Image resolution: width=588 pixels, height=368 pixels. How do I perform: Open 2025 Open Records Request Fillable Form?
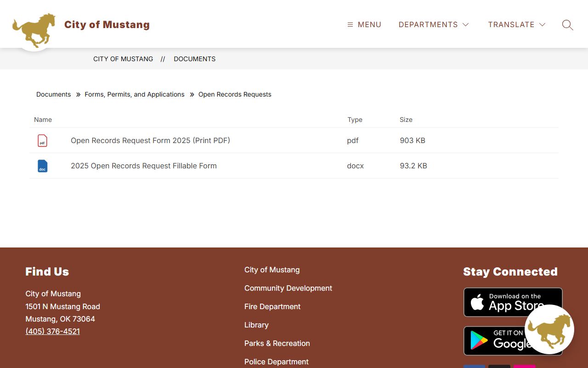point(144,166)
